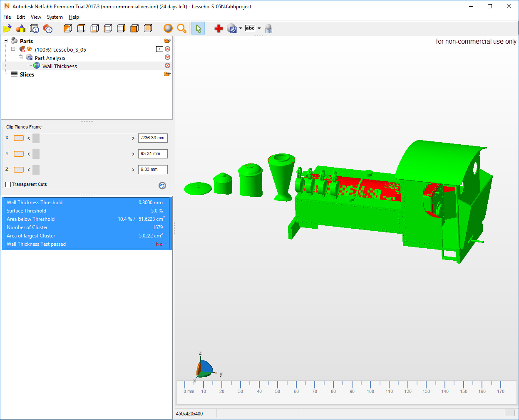Click the Z clip plane left arrow
Viewport: 519px width, 420px height.
(29, 170)
